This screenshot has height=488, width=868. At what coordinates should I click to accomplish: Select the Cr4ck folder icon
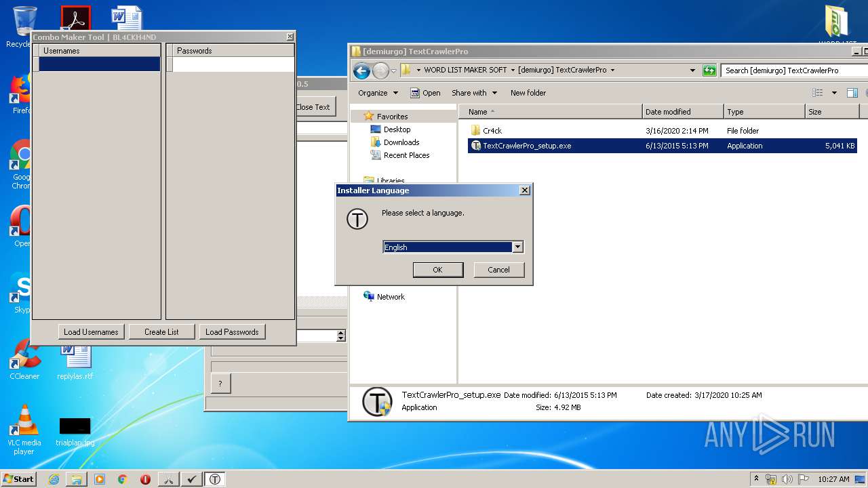[x=475, y=131]
